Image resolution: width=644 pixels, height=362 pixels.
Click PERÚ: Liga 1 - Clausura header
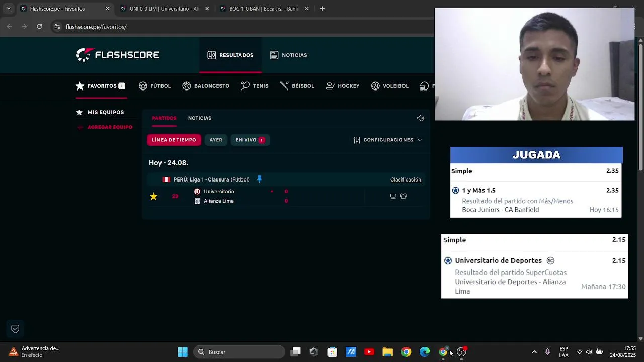(211, 179)
